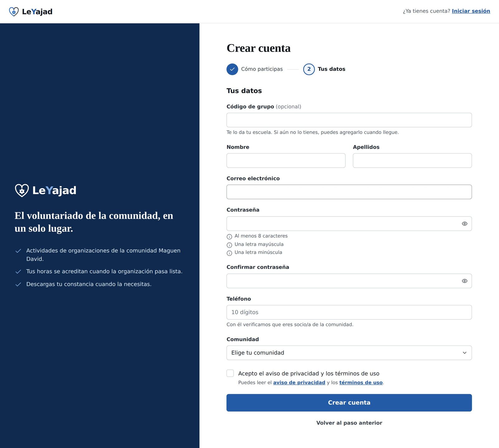Click 'Descargas tu constancia' bullet text

89,284
